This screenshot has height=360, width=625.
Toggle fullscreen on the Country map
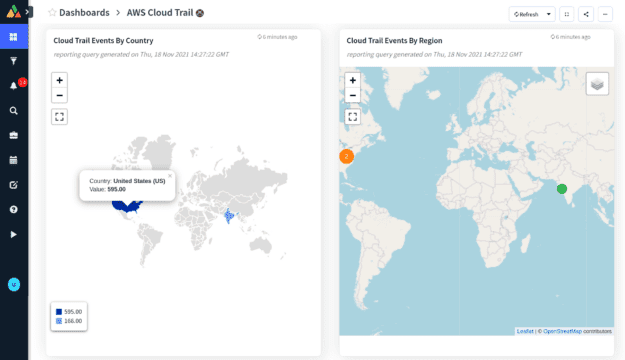[x=59, y=117]
